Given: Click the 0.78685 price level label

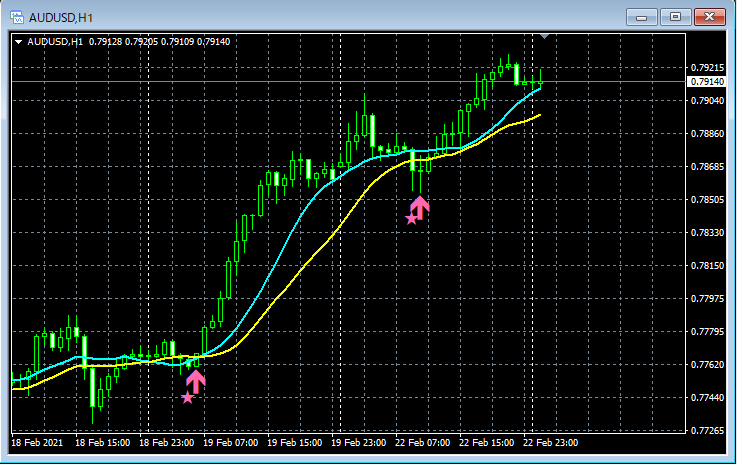Looking at the screenshot, I should 707,167.
